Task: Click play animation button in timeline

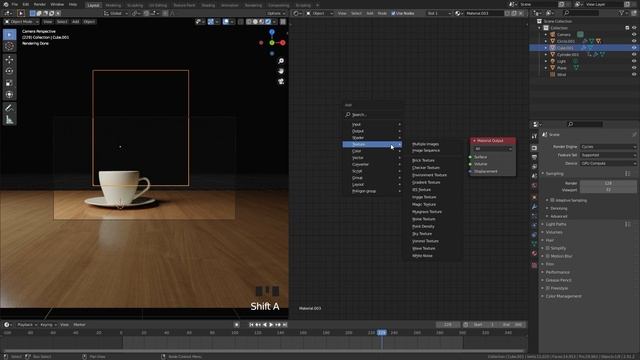Action: coord(271,325)
